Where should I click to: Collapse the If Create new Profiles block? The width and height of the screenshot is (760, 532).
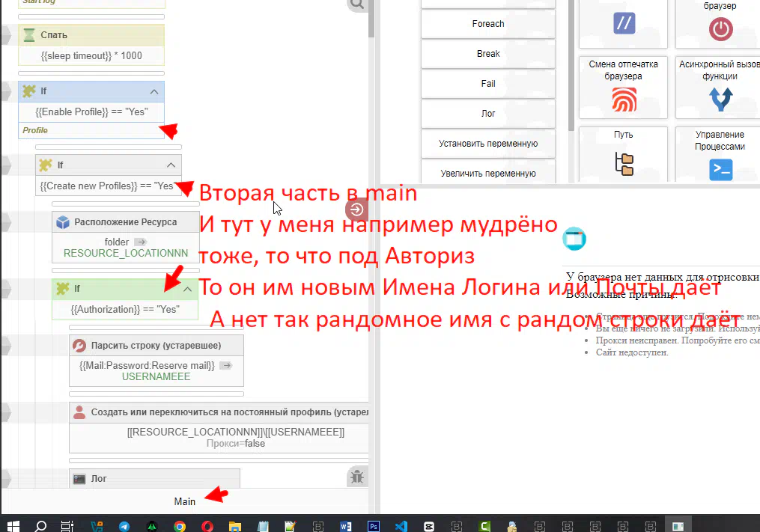[171, 165]
